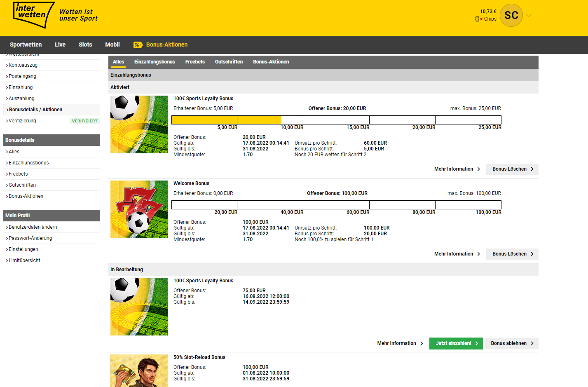
Task: Open the Mobil menu item
Action: coord(112,45)
